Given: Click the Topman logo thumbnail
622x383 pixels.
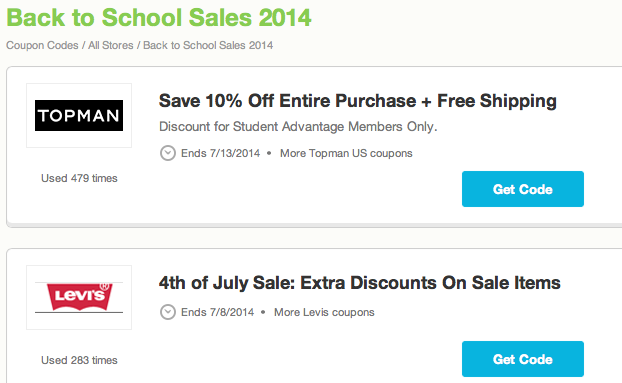Looking at the screenshot, I should tap(79, 115).
